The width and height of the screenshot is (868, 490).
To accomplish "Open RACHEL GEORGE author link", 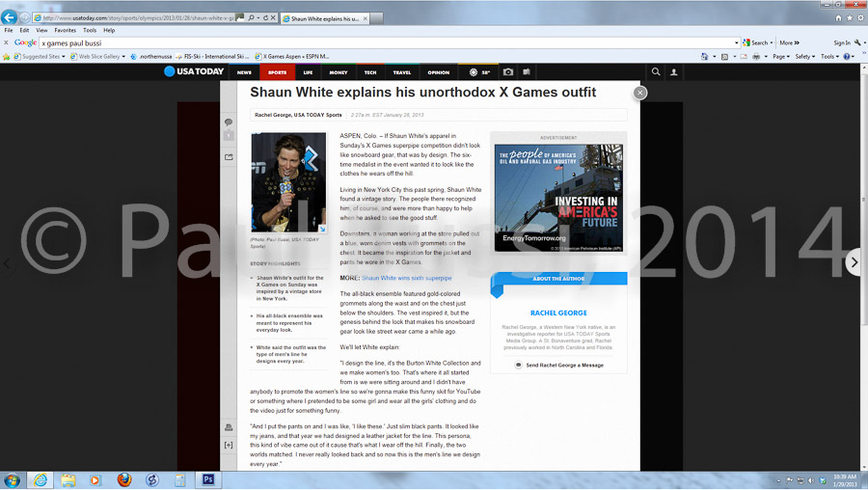I will (558, 313).
